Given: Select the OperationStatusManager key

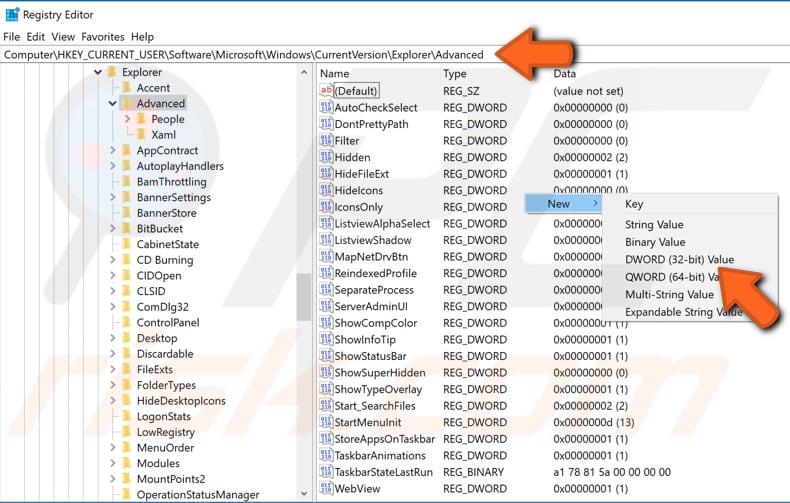Looking at the screenshot, I should tap(198, 494).
